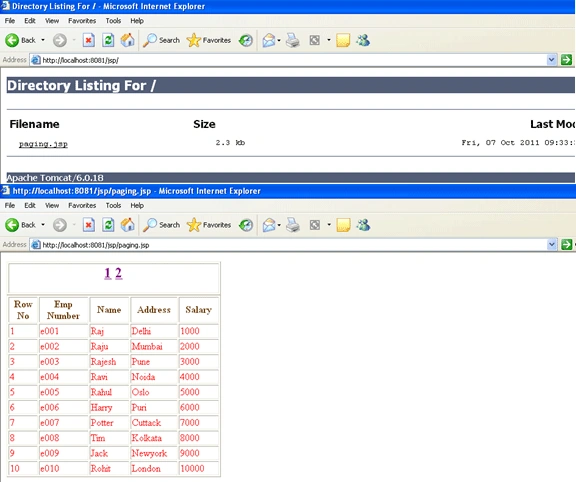Click the 'Emp Number' column header
Viewport: 576px width, 482px height.
coord(63,310)
